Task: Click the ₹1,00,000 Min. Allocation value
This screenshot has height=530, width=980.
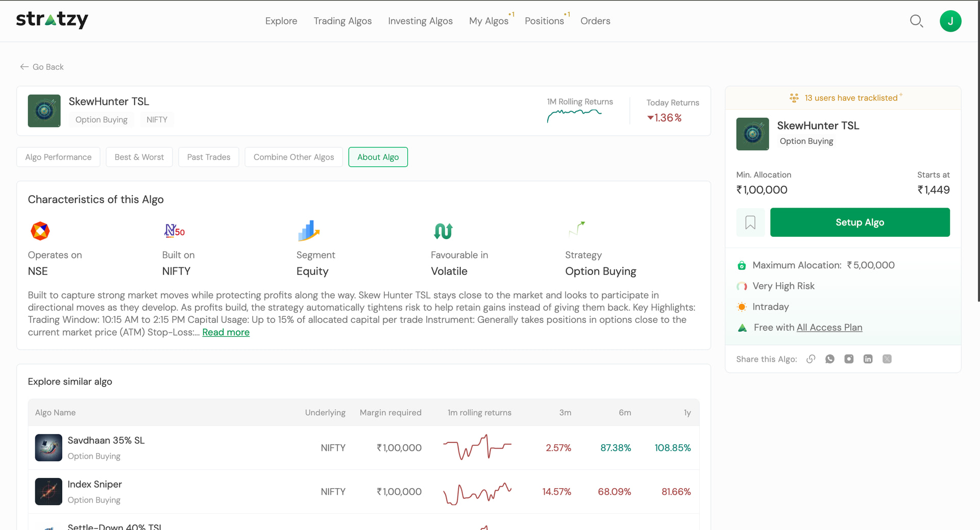Action: (x=762, y=190)
